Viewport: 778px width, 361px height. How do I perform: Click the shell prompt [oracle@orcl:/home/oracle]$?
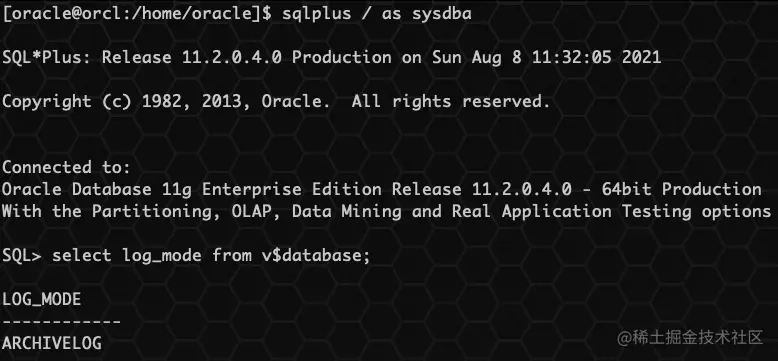pos(137,13)
